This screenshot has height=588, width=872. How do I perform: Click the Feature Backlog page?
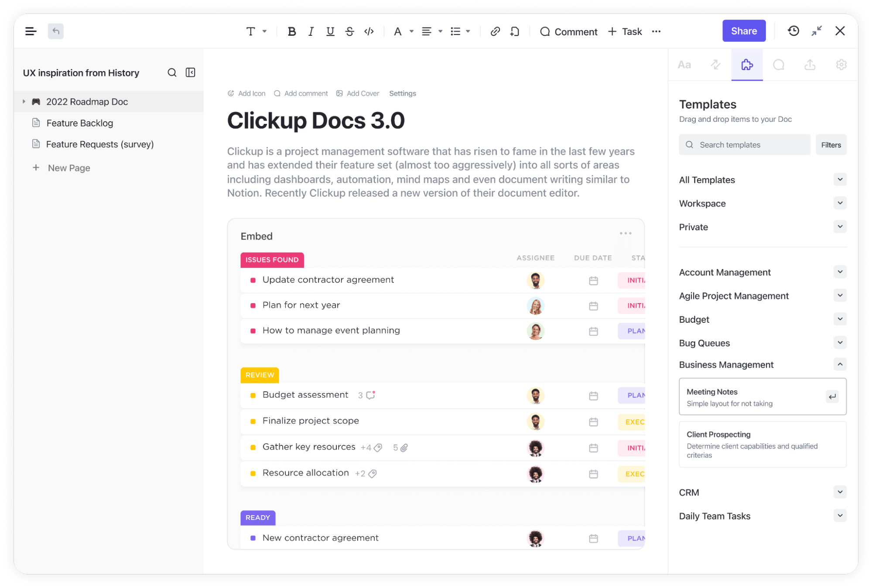pyautogui.click(x=79, y=122)
